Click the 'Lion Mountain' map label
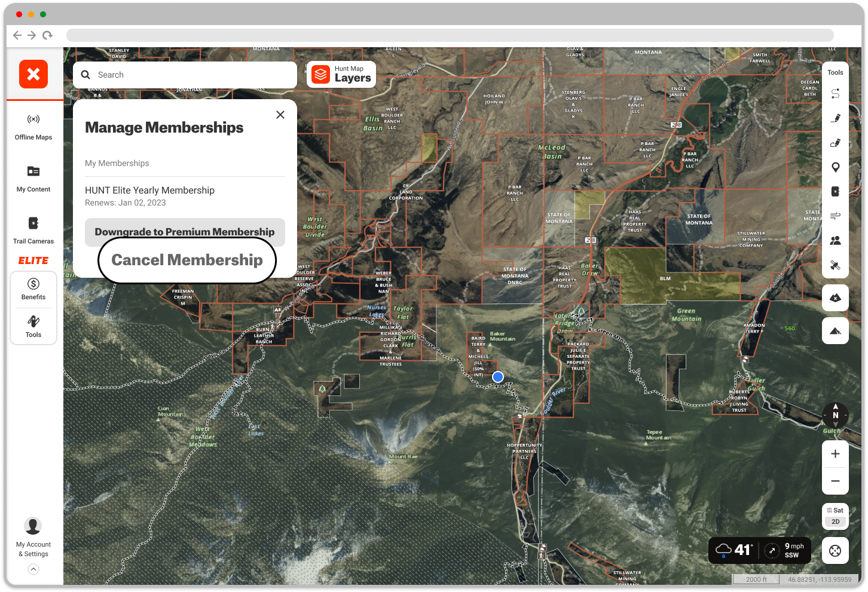The width and height of the screenshot is (868, 592). [x=170, y=412]
